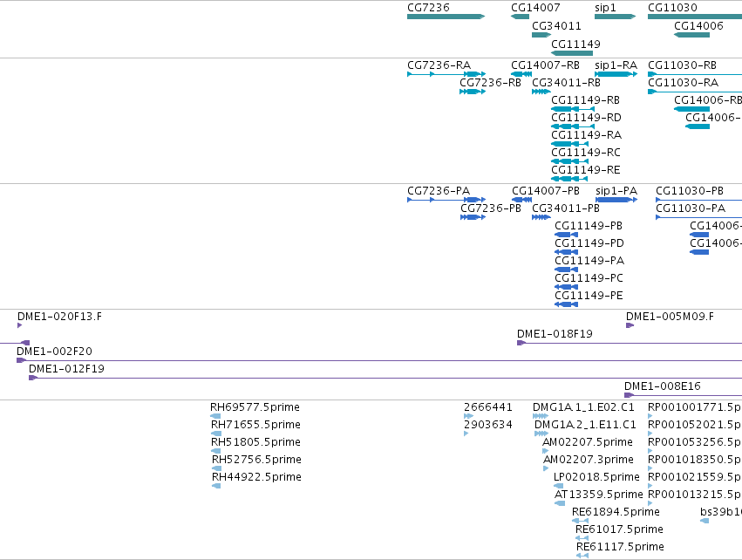Select transcript CG11149-RB

573,109
